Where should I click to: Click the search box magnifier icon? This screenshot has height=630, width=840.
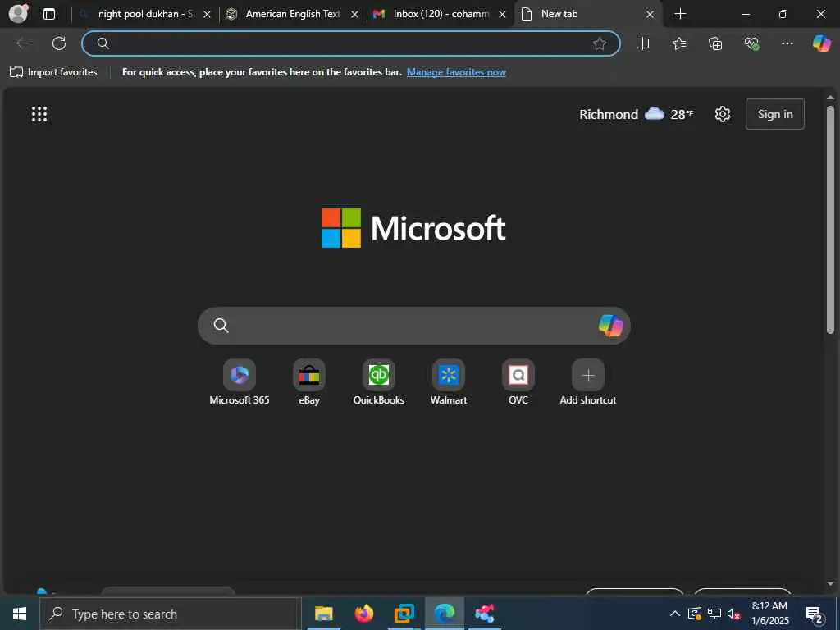pos(221,325)
